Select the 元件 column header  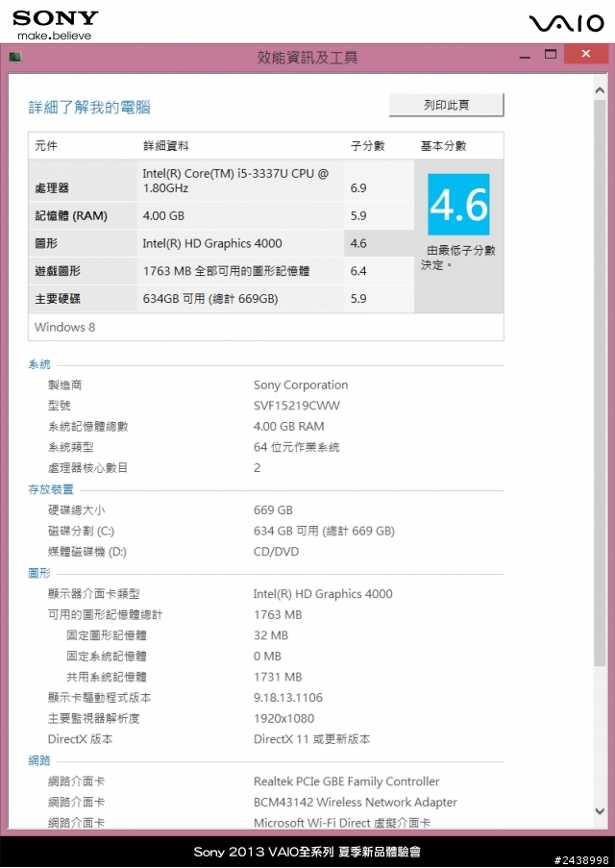point(46,145)
